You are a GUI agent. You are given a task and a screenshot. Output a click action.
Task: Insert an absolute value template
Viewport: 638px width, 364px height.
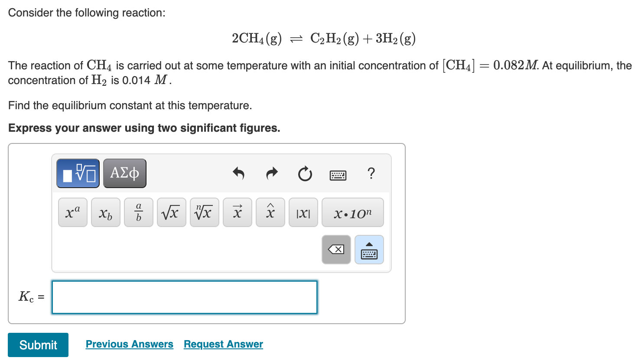coord(303,212)
